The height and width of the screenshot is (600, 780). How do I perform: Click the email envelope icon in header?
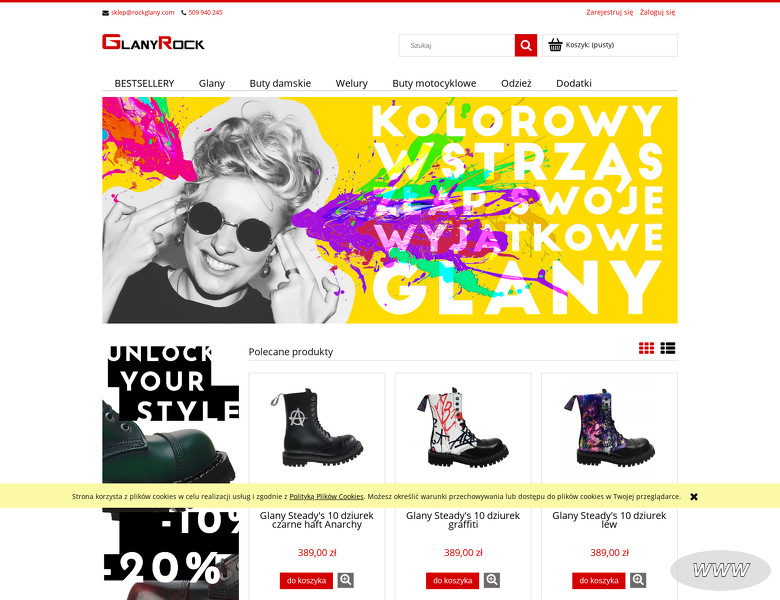[105, 13]
